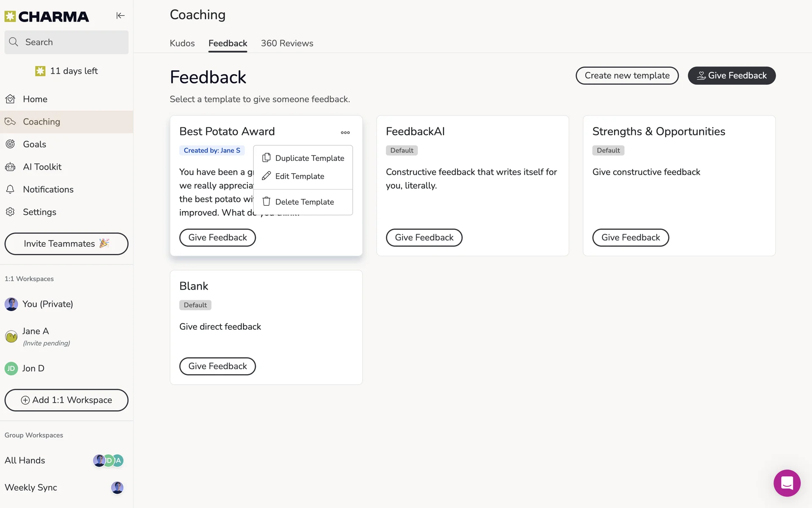Screen dimensions: 812x508
Task: Click the three-dot menu on Best Potato Award
Action: point(345,133)
